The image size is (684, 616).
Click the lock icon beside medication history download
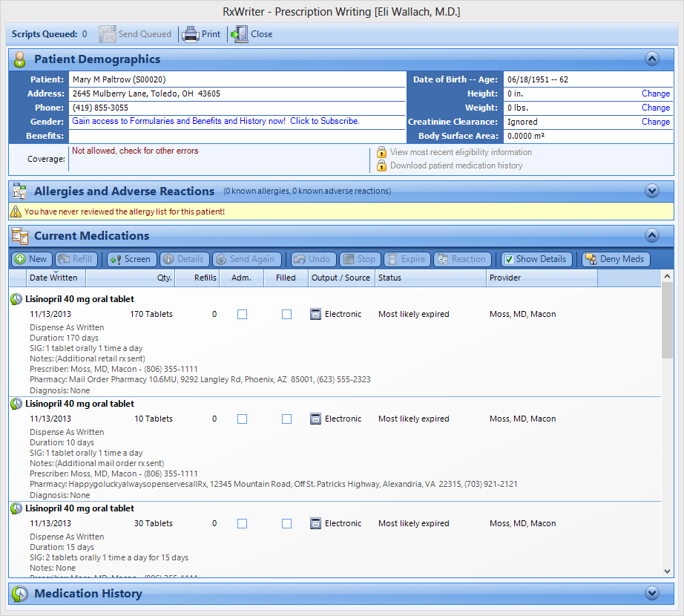point(381,166)
